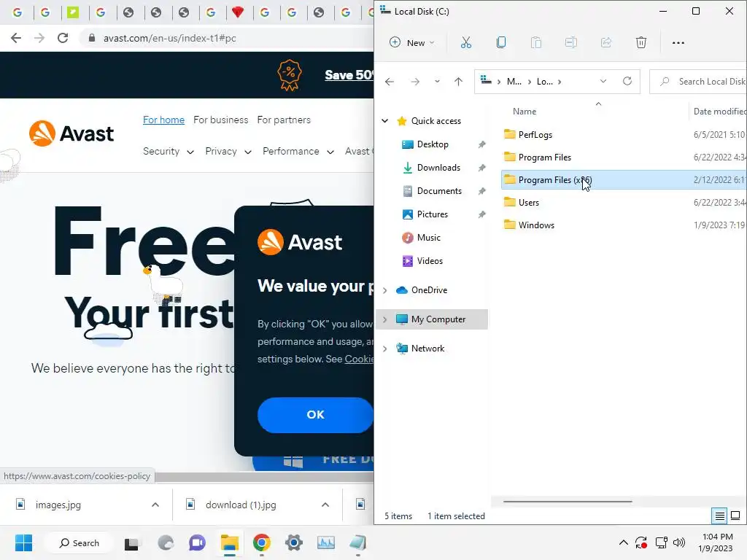Screen dimensions: 747x560
Task: Switch to Google Chrome on the taskbar
Action: (x=262, y=542)
